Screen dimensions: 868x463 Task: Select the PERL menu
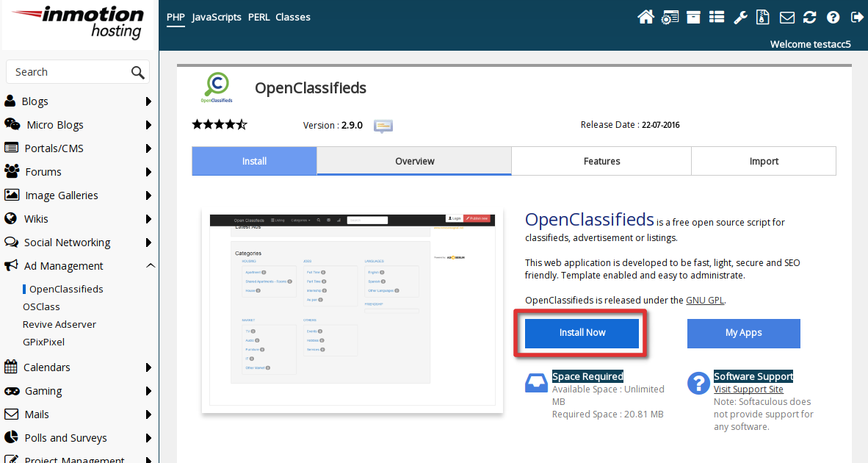pyautogui.click(x=258, y=17)
